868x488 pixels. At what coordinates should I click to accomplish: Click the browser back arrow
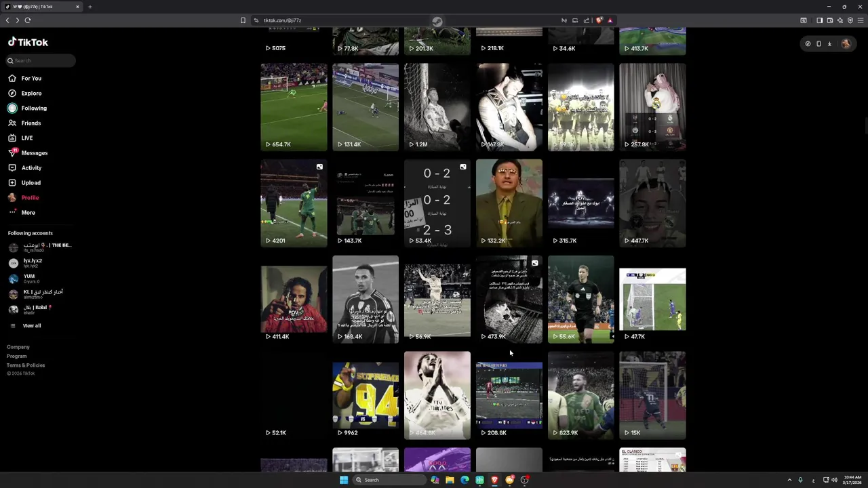click(x=7, y=20)
